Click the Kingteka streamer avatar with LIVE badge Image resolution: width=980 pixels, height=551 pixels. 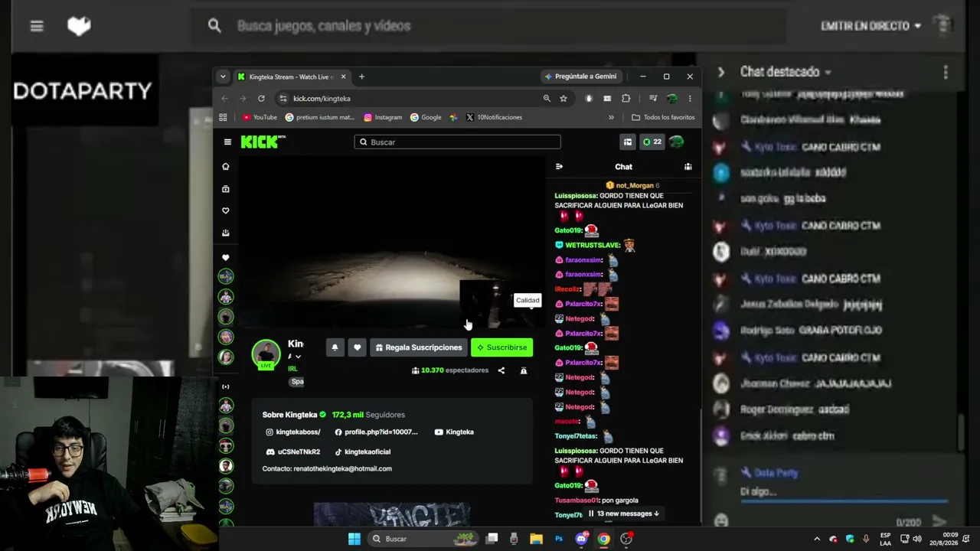click(266, 354)
